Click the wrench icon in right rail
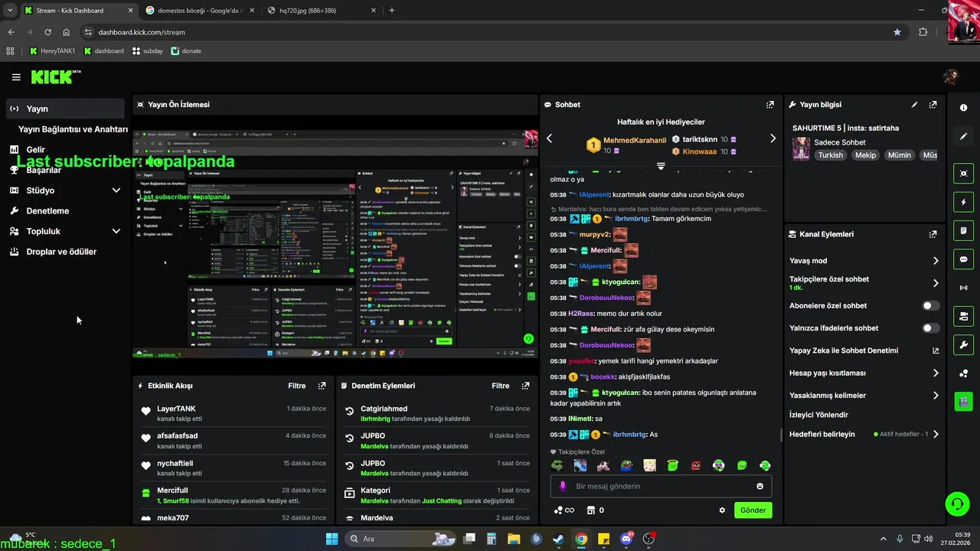 [964, 344]
